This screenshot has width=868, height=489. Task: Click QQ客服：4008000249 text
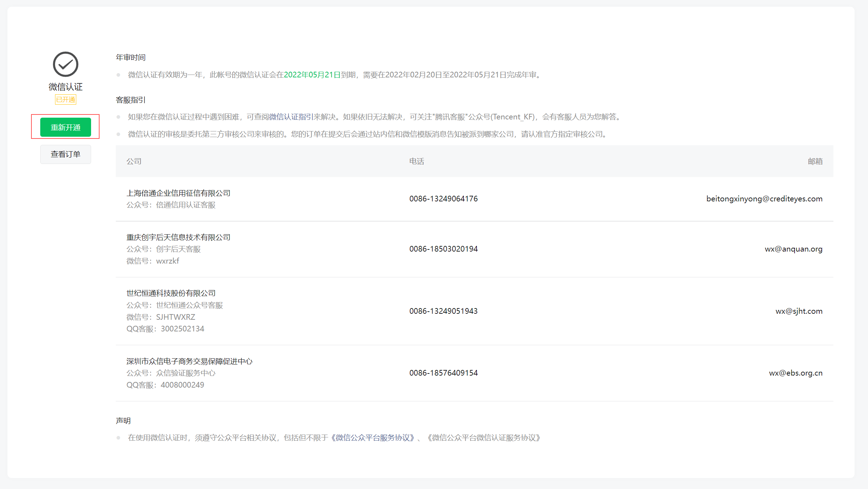tap(165, 385)
